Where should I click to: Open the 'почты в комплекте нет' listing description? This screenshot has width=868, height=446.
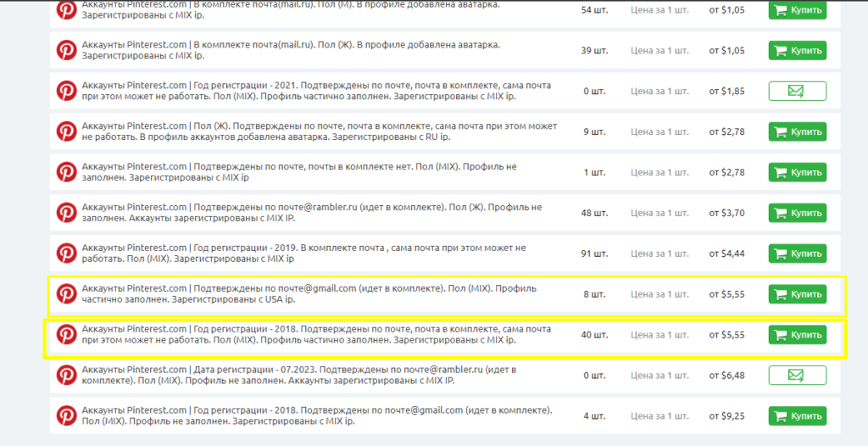299,172
